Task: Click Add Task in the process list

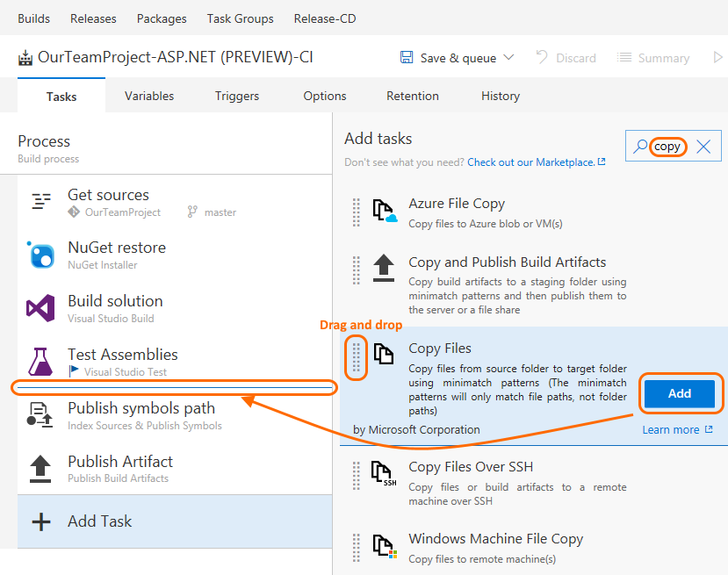Action: coord(99,521)
